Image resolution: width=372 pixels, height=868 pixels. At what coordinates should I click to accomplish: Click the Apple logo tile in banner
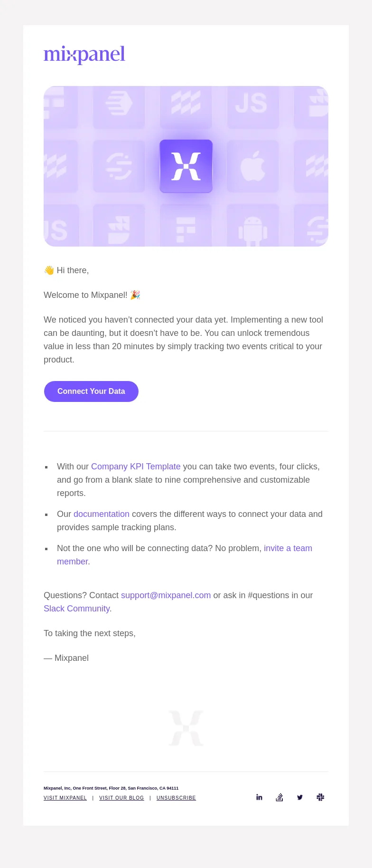(253, 166)
